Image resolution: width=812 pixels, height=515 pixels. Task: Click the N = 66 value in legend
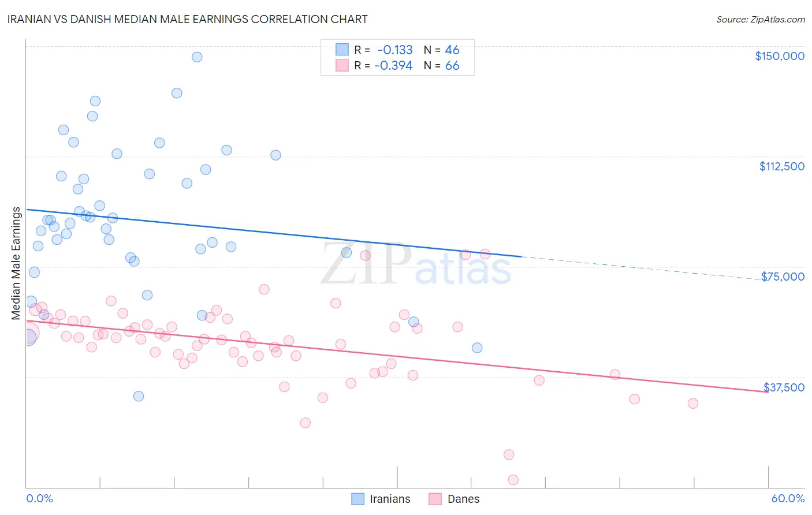click(442, 65)
